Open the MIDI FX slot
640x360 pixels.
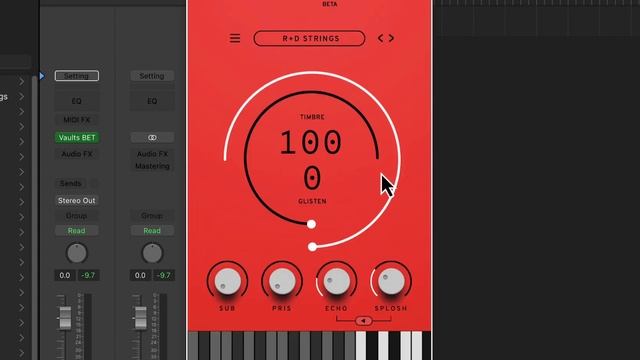point(77,120)
